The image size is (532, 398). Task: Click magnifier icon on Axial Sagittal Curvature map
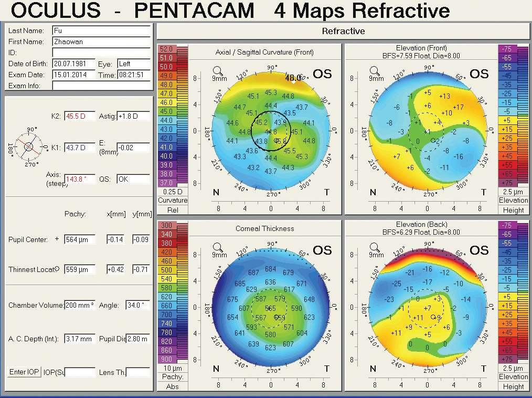click(x=217, y=70)
